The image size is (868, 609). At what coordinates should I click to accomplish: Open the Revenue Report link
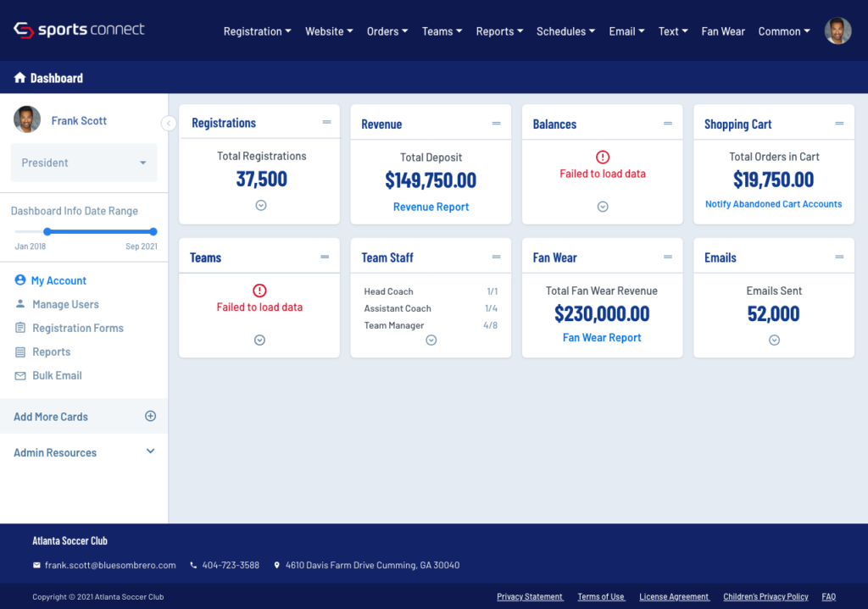coord(431,207)
